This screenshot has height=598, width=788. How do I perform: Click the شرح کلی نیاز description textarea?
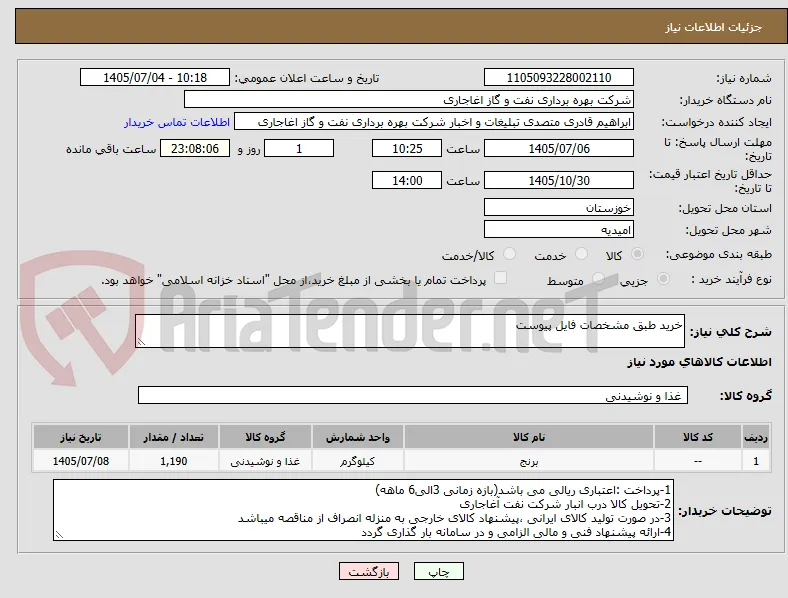pyautogui.click(x=410, y=331)
